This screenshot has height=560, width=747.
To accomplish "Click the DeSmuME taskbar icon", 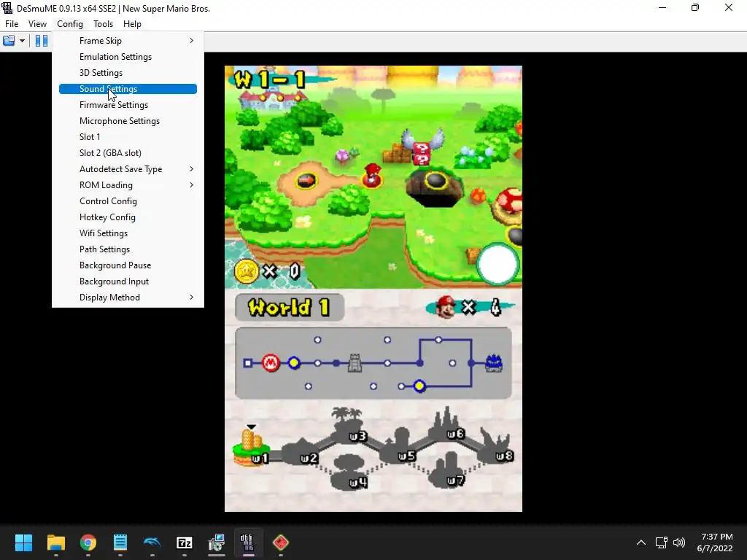I will (x=248, y=542).
